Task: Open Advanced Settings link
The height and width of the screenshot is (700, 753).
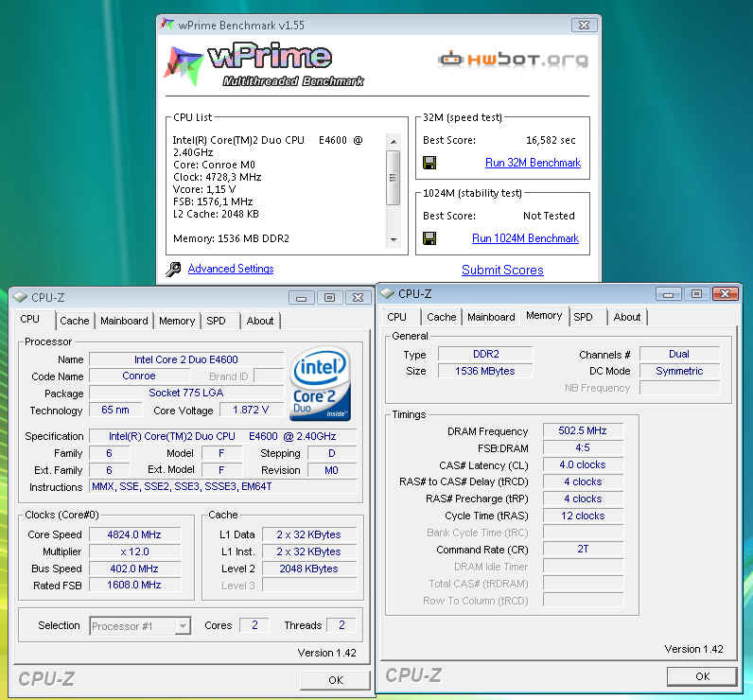Action: (231, 269)
